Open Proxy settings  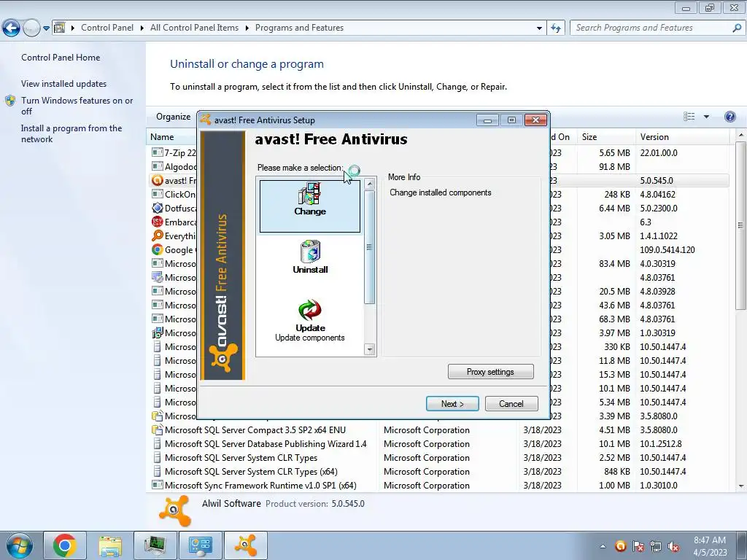tap(490, 372)
